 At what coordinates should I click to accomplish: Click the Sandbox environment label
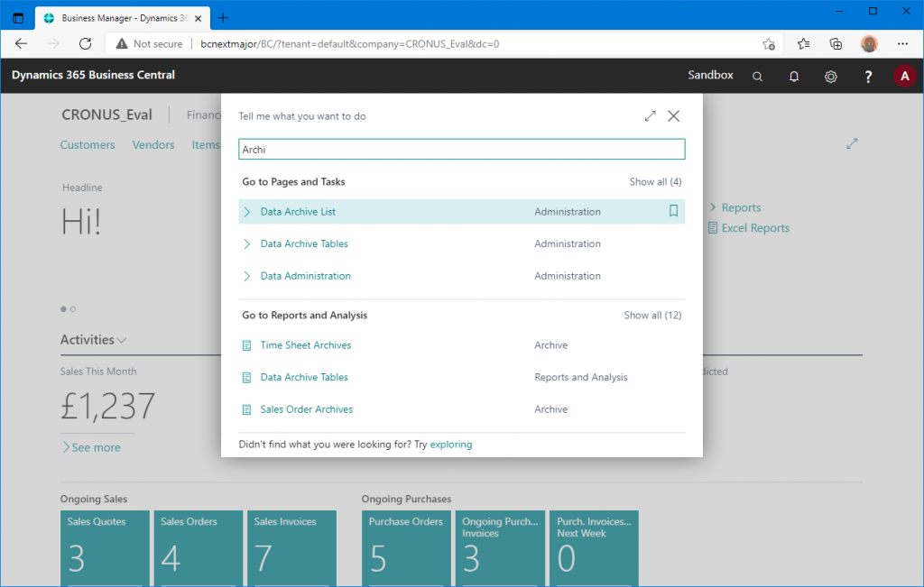coord(710,76)
